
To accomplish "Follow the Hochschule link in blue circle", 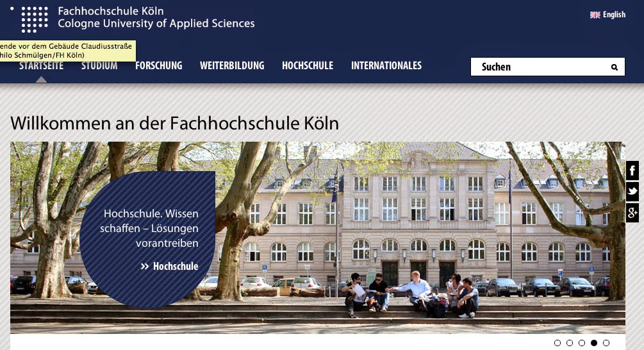I will (x=176, y=266).
